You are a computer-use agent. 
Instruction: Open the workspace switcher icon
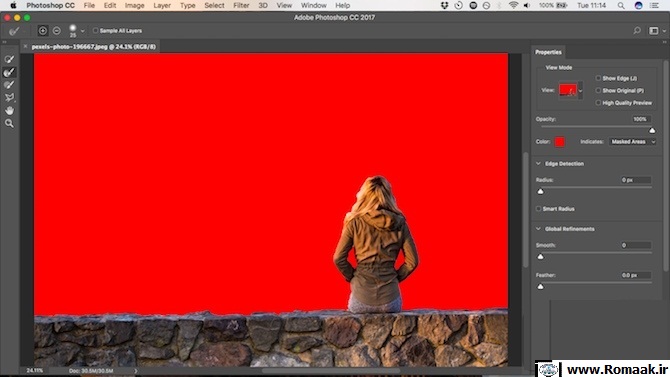click(653, 31)
